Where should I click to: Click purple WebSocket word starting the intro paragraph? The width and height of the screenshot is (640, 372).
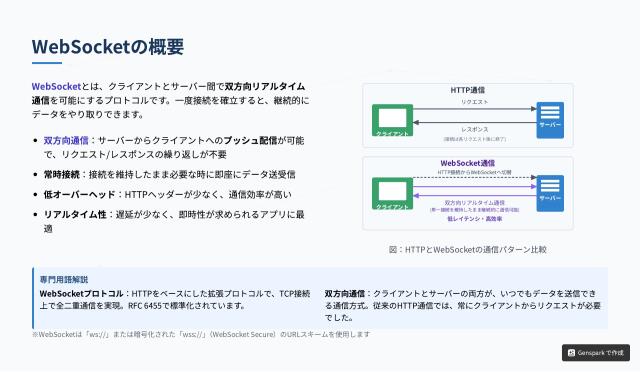pyautogui.click(x=56, y=87)
